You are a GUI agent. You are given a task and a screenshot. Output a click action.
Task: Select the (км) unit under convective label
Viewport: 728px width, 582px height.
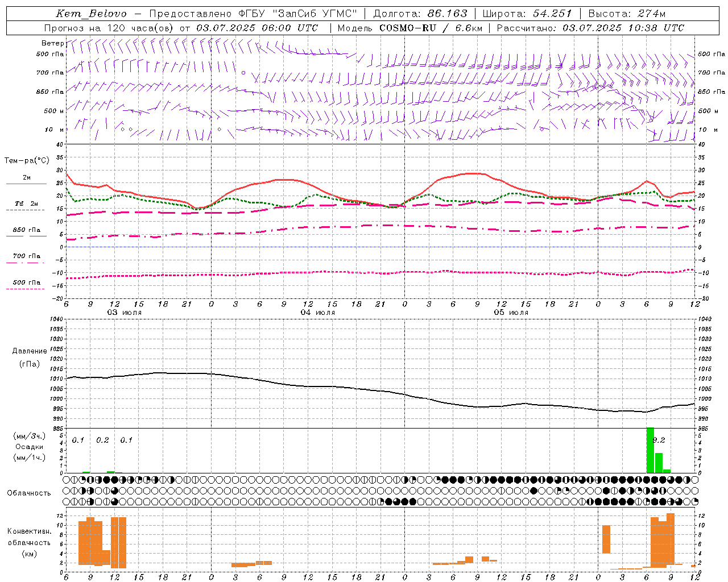coord(29,554)
